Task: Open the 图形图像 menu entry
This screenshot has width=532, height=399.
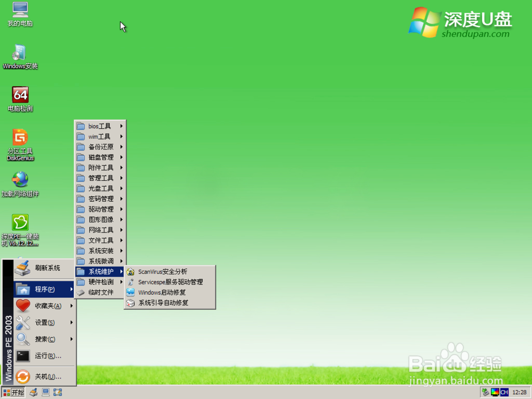Action: point(100,220)
